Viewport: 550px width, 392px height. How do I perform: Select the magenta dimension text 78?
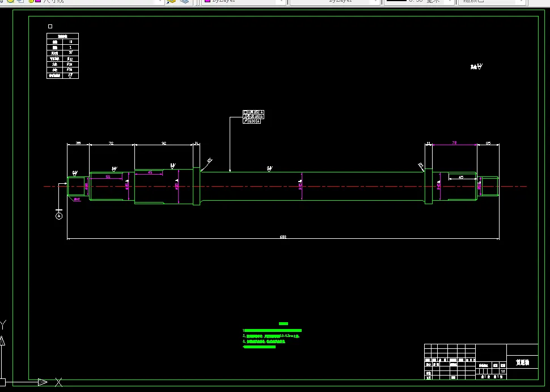455,143
